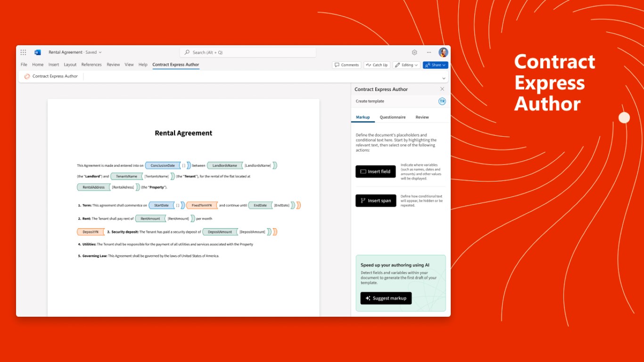
Task: Select the EndDate field tag
Action: tap(260, 205)
